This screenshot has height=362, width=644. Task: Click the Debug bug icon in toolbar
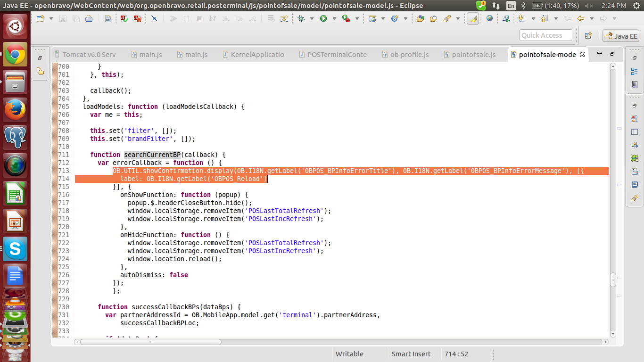coord(301,19)
